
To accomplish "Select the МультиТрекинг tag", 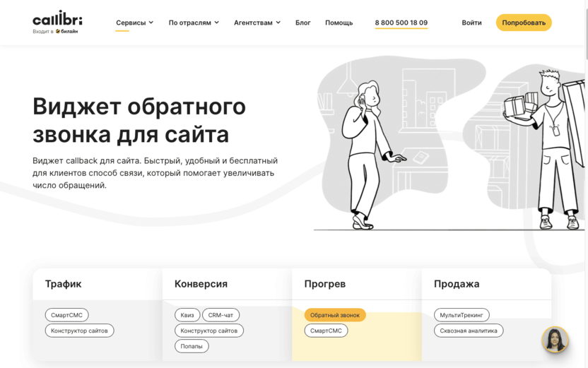I will [x=461, y=315].
